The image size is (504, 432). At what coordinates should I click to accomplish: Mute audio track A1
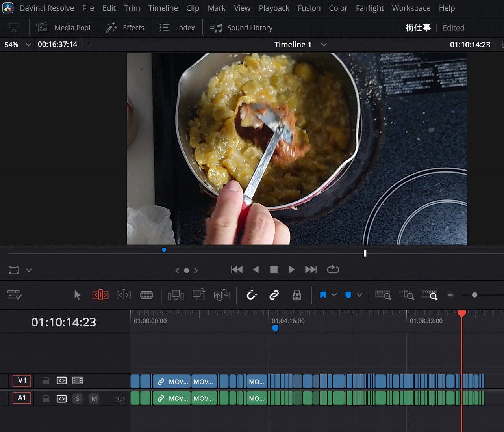94,398
